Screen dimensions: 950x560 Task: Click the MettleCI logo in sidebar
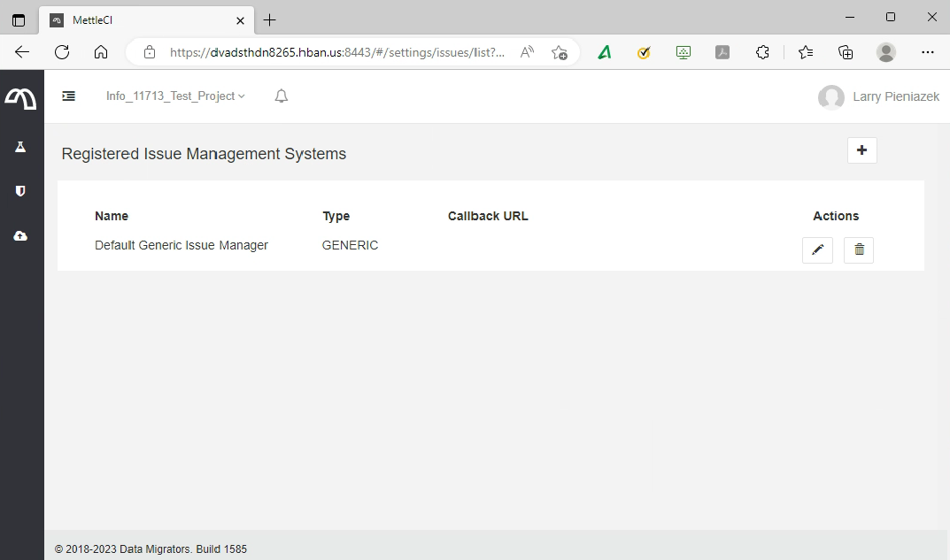(21, 98)
